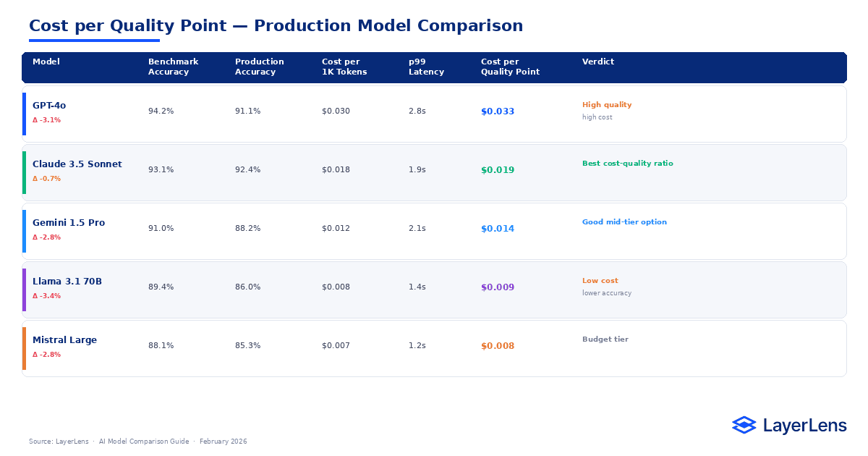The image size is (868, 456).
Task: Click the LayerLens brand name text
Action: click(804, 426)
